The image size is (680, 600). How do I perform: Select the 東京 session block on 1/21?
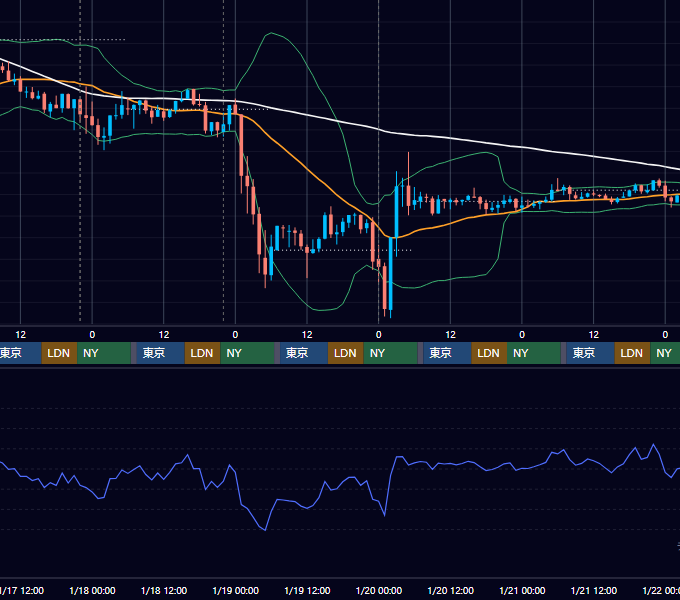click(x=590, y=353)
